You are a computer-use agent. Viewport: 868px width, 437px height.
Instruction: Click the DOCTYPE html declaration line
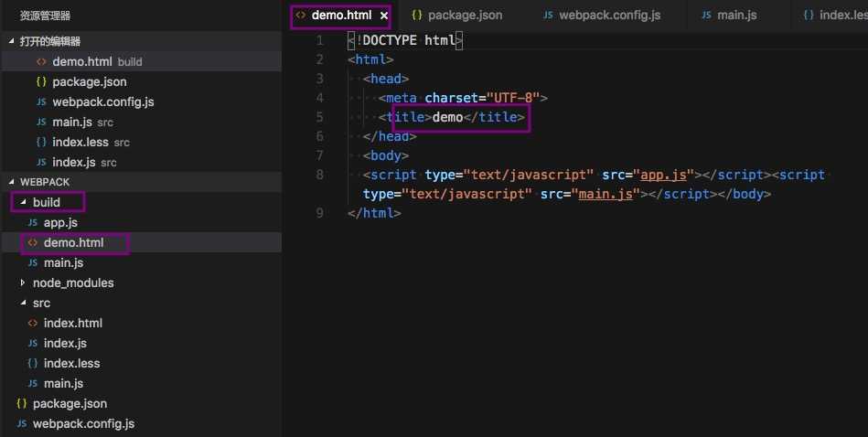tap(405, 40)
